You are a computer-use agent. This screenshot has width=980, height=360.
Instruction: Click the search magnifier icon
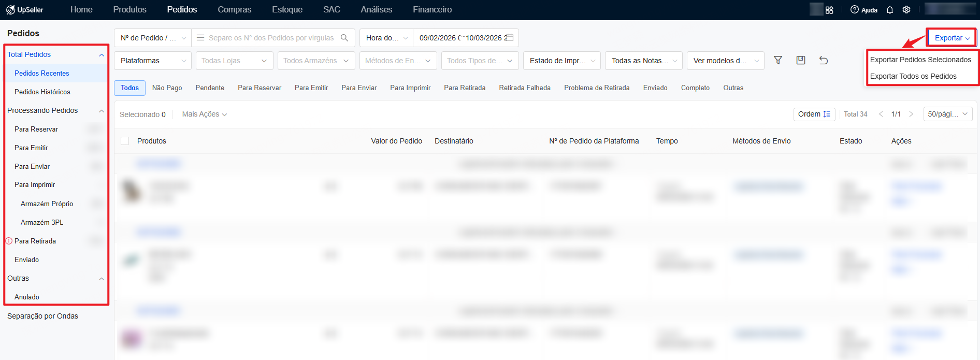(x=344, y=38)
